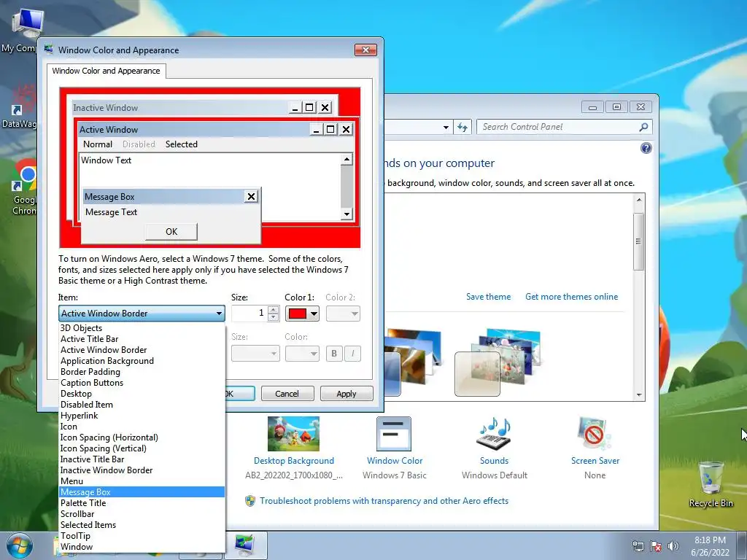Click the Size value input field
747x560 pixels.
point(249,314)
